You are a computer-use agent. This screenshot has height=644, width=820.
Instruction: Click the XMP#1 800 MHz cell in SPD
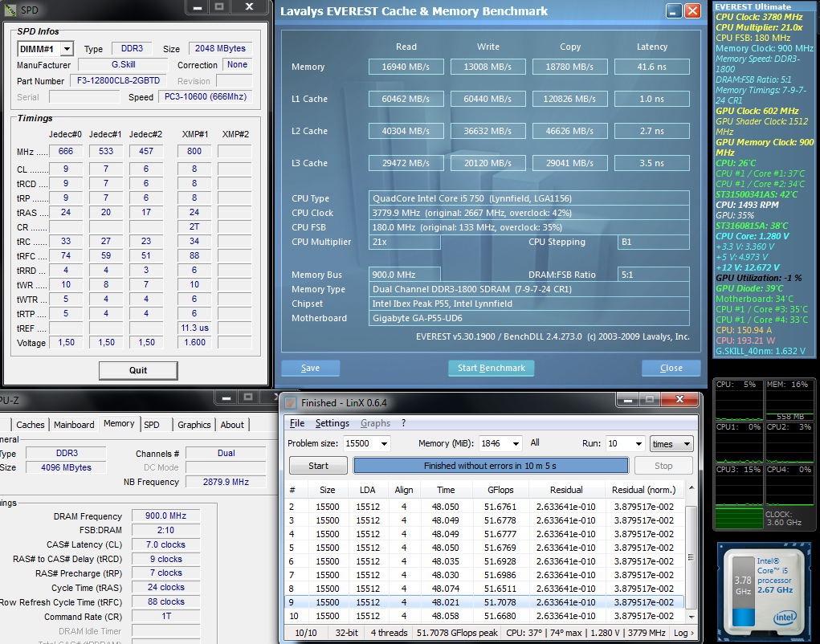pyautogui.click(x=194, y=152)
